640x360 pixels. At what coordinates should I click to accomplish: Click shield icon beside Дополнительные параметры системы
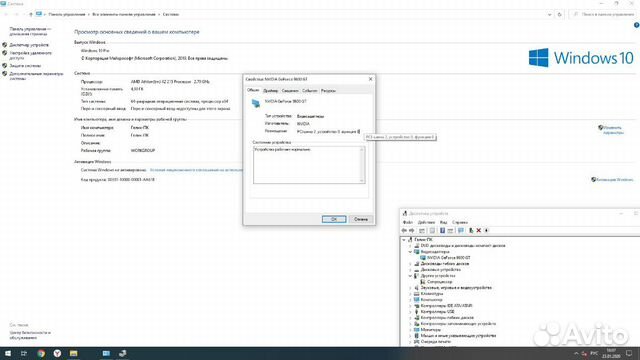[4, 74]
